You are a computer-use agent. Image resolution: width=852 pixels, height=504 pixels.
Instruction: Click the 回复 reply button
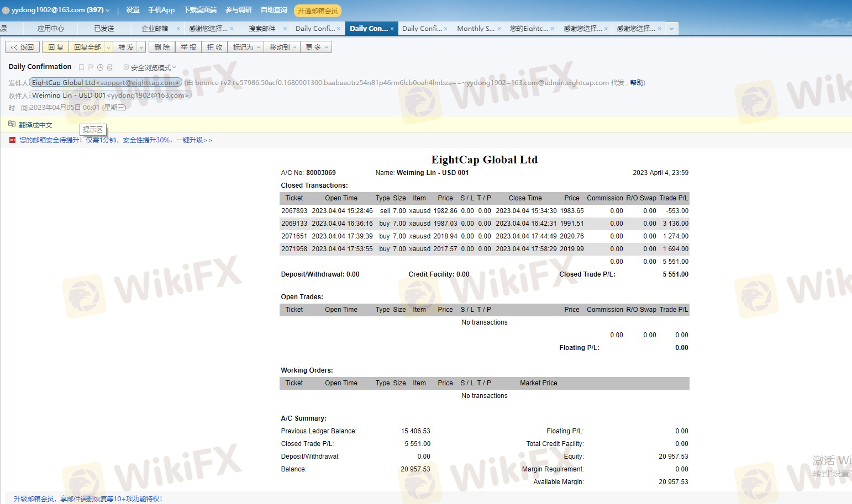(56, 47)
